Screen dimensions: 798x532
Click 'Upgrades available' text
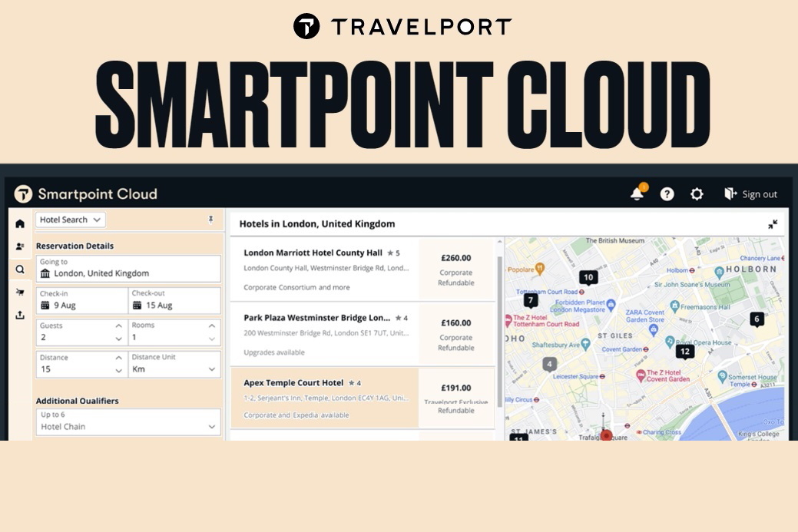(x=274, y=352)
